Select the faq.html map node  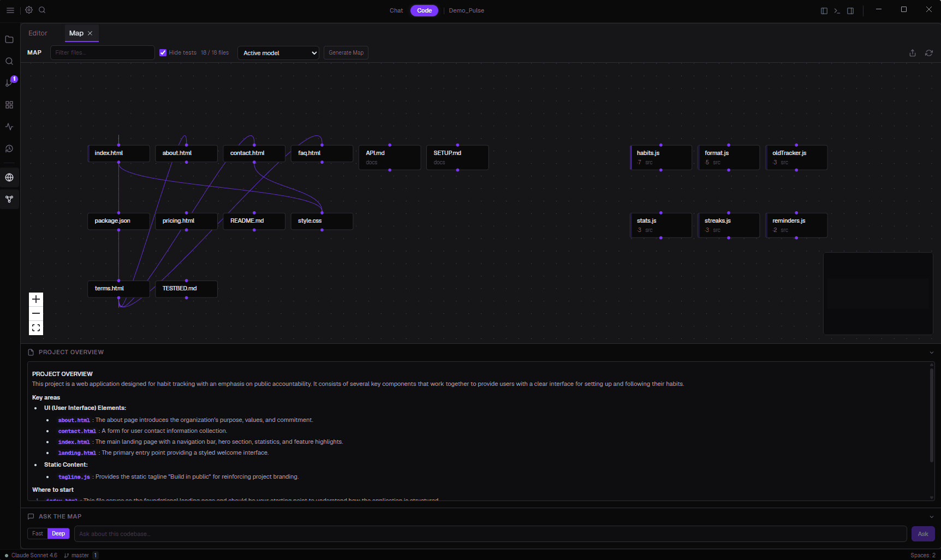321,153
